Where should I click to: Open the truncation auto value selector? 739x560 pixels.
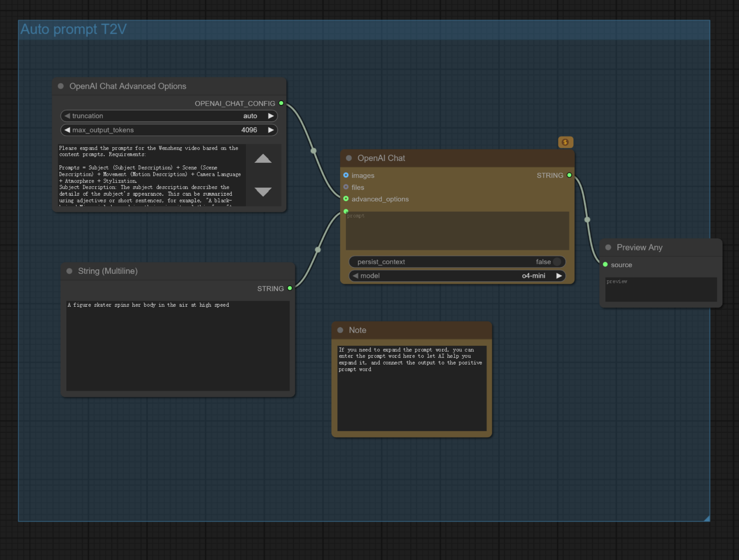[169, 116]
